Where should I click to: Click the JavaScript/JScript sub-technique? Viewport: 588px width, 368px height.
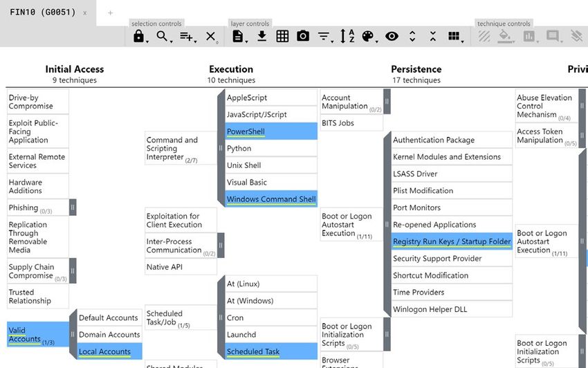coord(271,114)
